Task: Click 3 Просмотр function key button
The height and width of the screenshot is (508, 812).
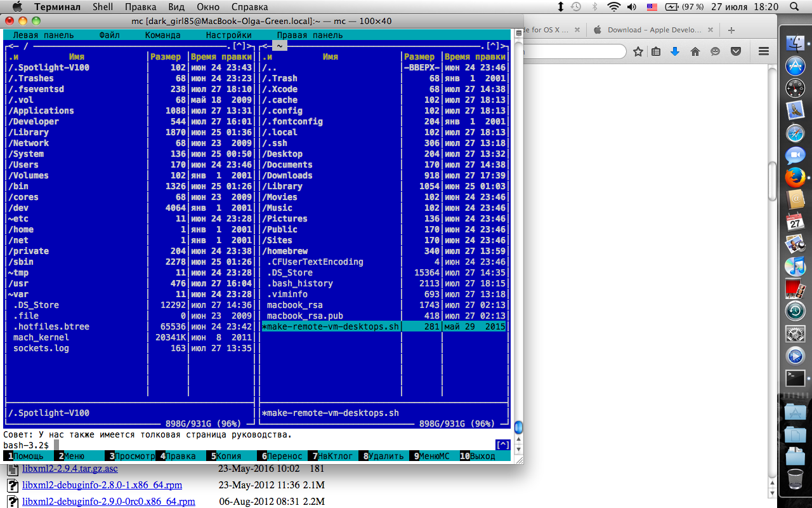Action: [x=131, y=456]
